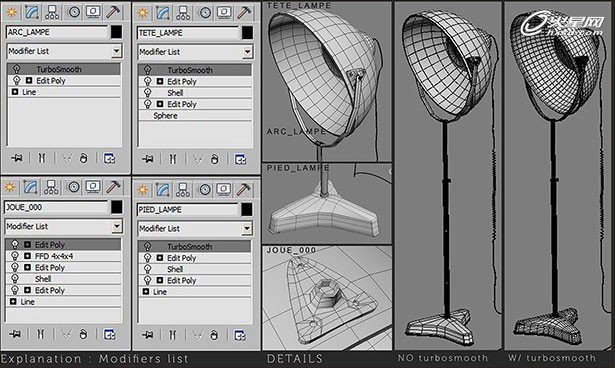Toggle Show End Result in JOUE_000 panel

41,334
